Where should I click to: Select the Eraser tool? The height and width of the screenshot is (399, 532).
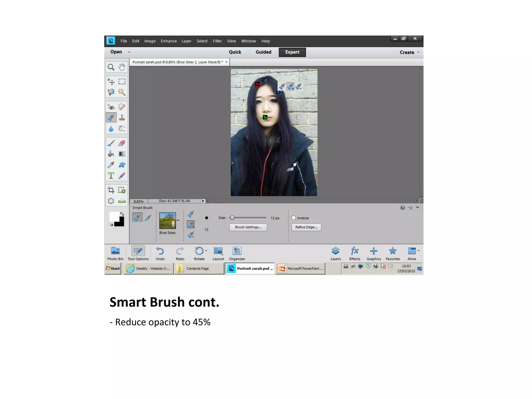(122, 143)
